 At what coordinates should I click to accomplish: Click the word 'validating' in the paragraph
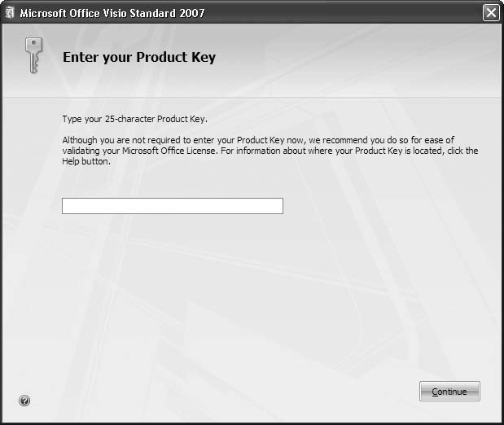pyautogui.click(x=80, y=151)
